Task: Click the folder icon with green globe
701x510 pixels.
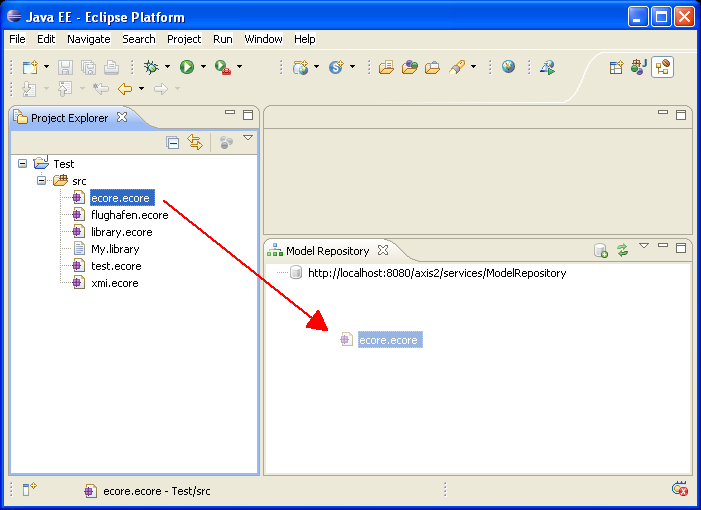Action: [410, 67]
